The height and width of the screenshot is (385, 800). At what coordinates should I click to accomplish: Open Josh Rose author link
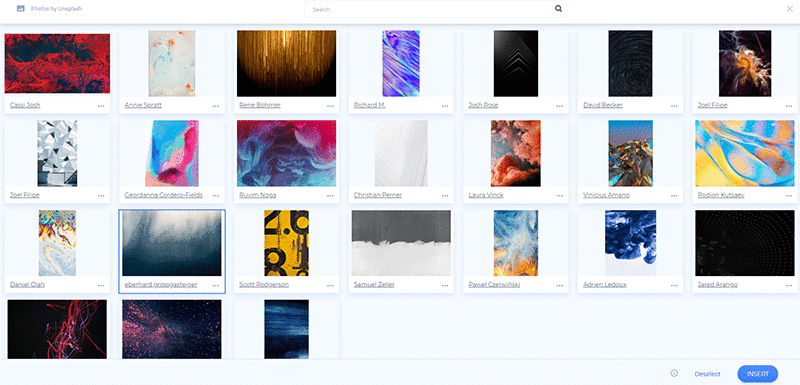[483, 106]
